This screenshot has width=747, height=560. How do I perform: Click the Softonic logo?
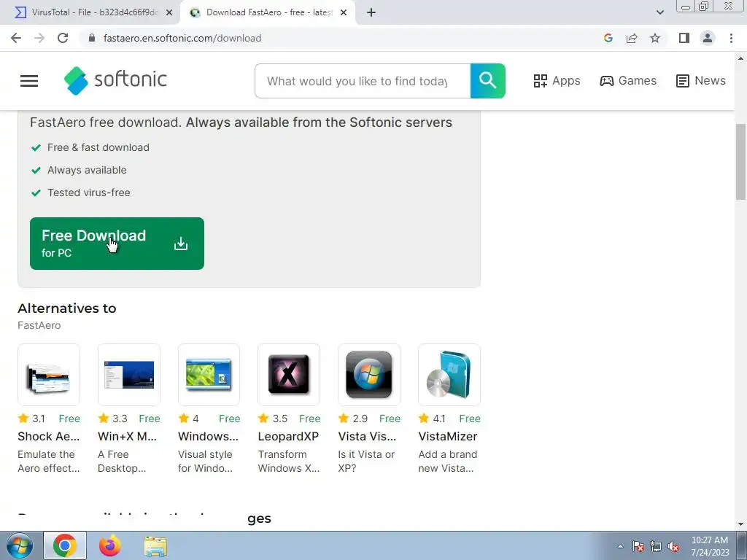115,80
